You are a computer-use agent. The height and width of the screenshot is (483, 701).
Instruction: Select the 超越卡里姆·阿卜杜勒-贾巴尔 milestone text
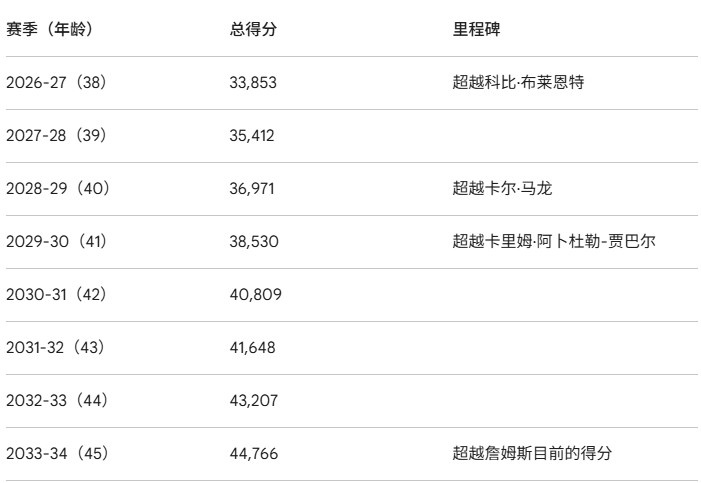(x=554, y=241)
